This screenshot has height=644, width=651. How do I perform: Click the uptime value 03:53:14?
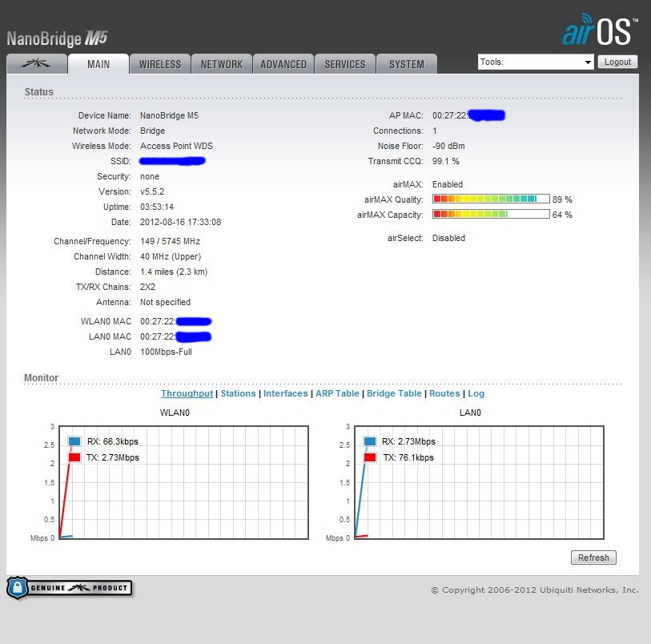(x=157, y=207)
